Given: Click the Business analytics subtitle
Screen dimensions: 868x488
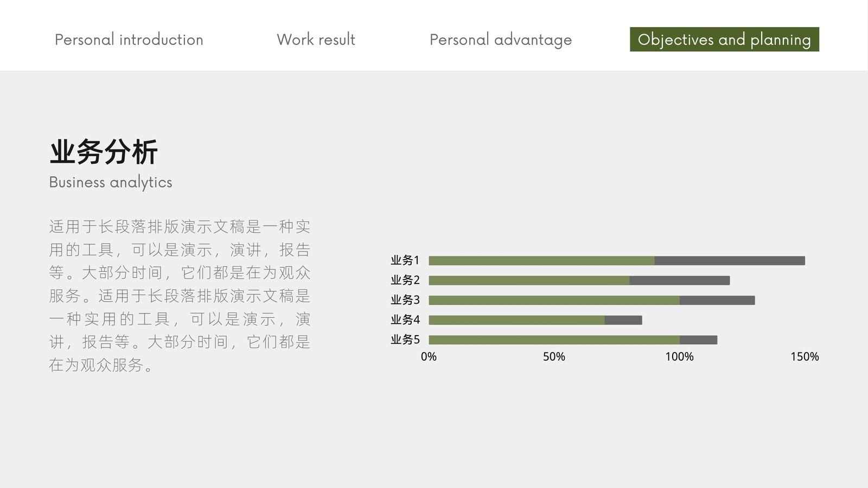Looking at the screenshot, I should click(x=111, y=182).
